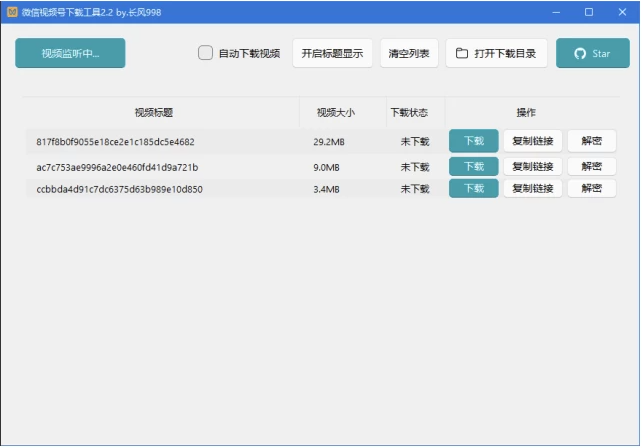Open the download directory folder button
This screenshot has width=642, height=448.
(x=496, y=53)
